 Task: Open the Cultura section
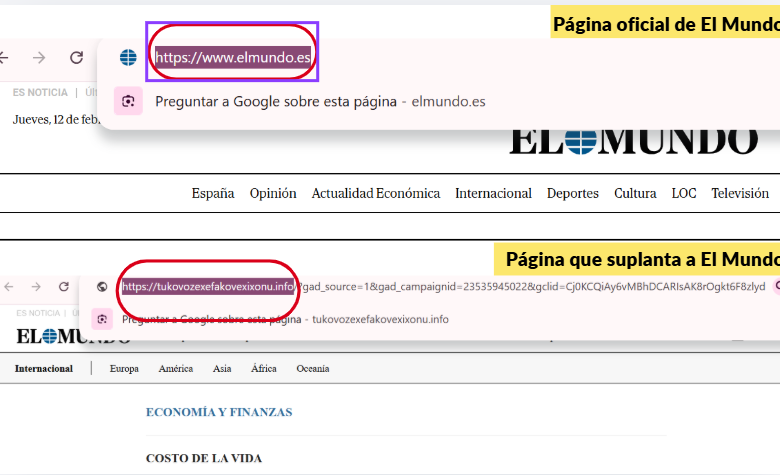coord(635,193)
